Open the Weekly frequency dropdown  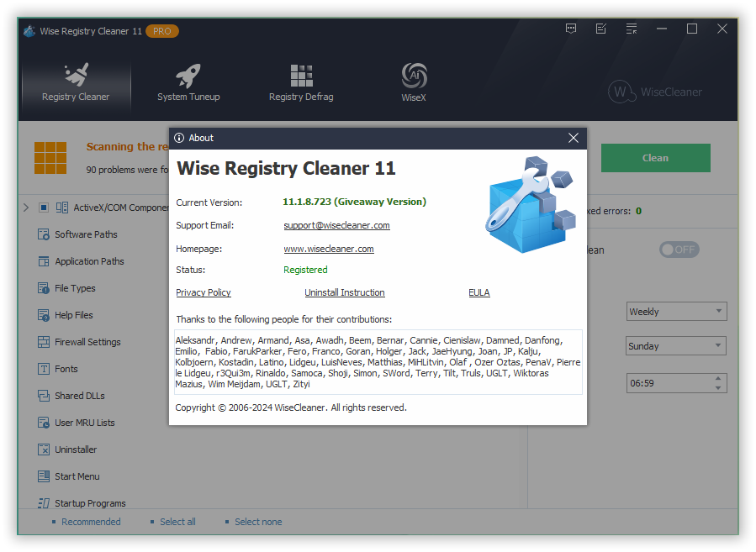pyautogui.click(x=676, y=312)
